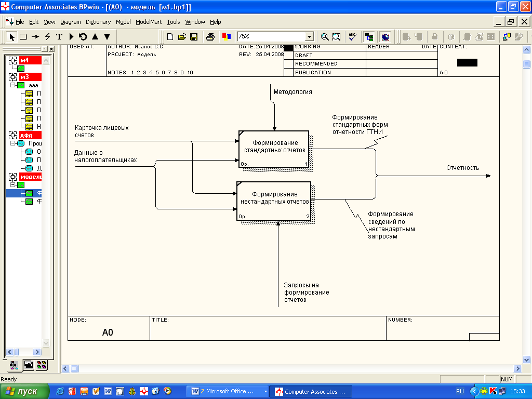The image size is (532, 399).
Task: Click the Отчетность output arrow label
Action: [x=462, y=168]
